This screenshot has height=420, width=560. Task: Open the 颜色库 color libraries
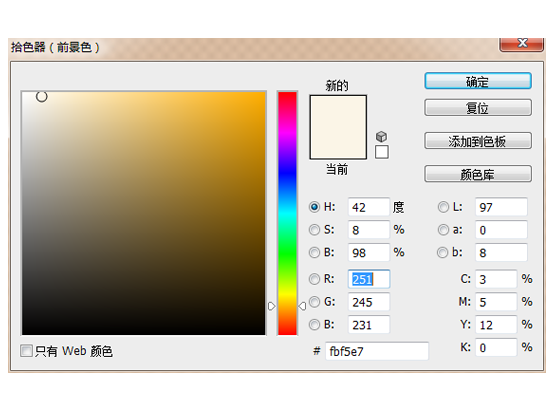click(x=478, y=174)
